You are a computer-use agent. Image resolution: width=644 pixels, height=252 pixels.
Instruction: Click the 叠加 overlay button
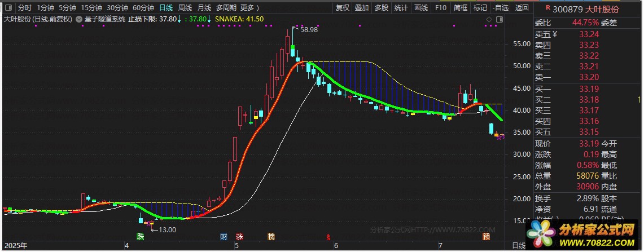click(x=362, y=7)
